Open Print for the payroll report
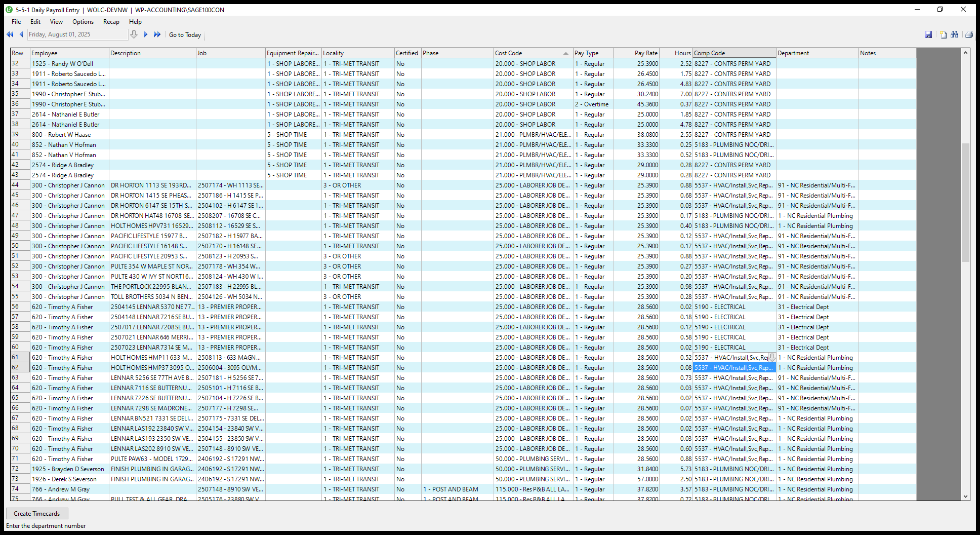This screenshot has width=980, height=535. tap(968, 34)
